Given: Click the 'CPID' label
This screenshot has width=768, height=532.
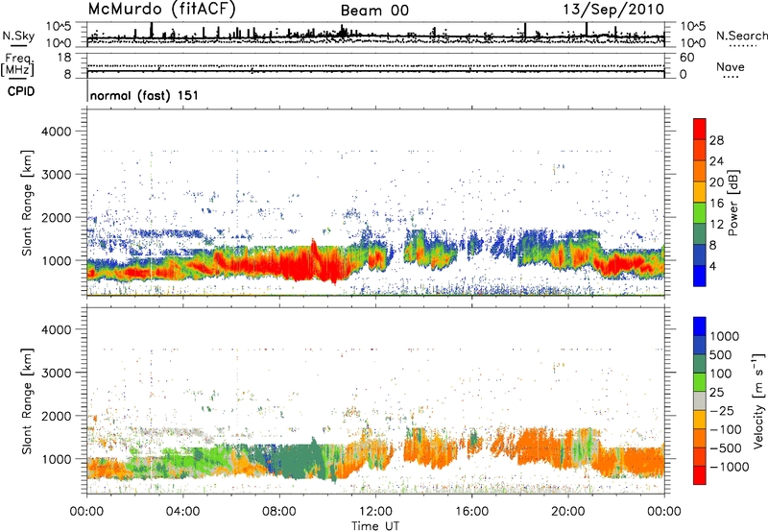Looking at the screenshot, I should pyautogui.click(x=21, y=91).
